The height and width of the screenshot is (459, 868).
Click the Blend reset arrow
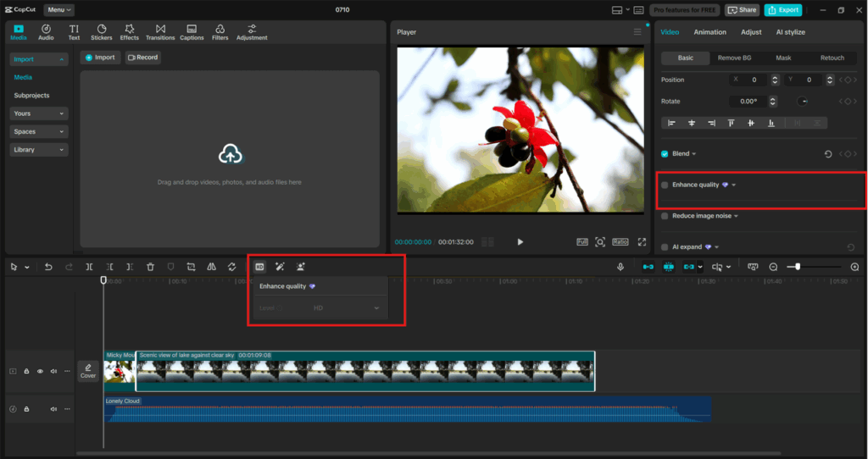pyautogui.click(x=828, y=154)
